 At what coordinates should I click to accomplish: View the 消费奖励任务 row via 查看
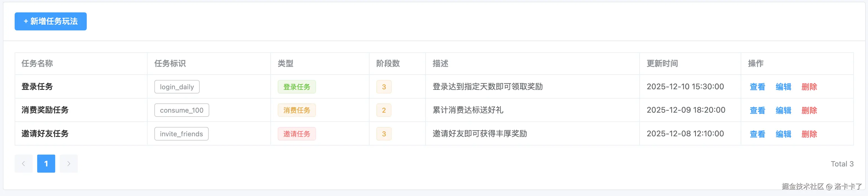[757, 110]
